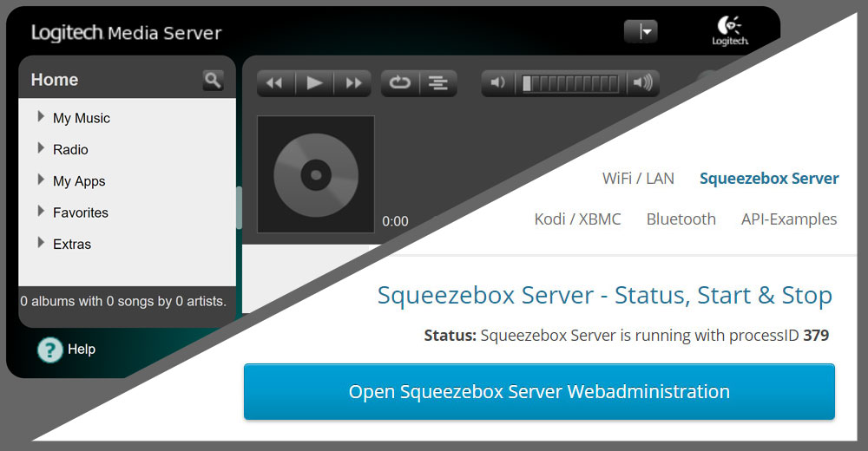Click the search magnifier icon beside Home
The width and height of the screenshot is (868, 451).
(214, 81)
